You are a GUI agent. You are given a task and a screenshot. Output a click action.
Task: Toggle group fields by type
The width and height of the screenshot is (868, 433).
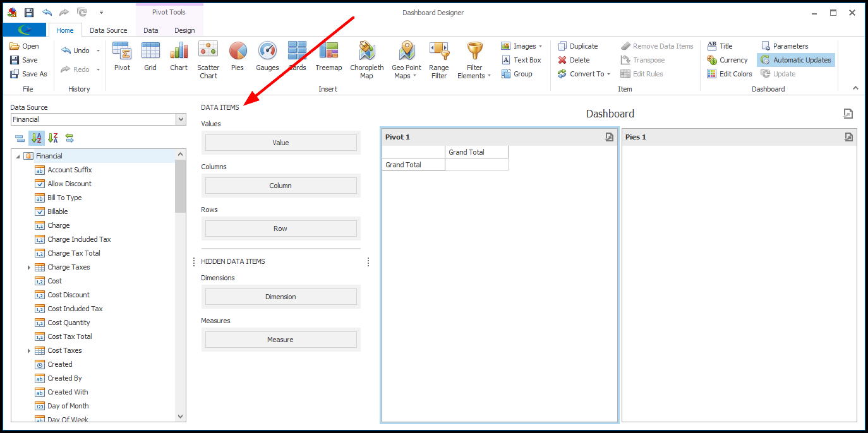coord(20,138)
